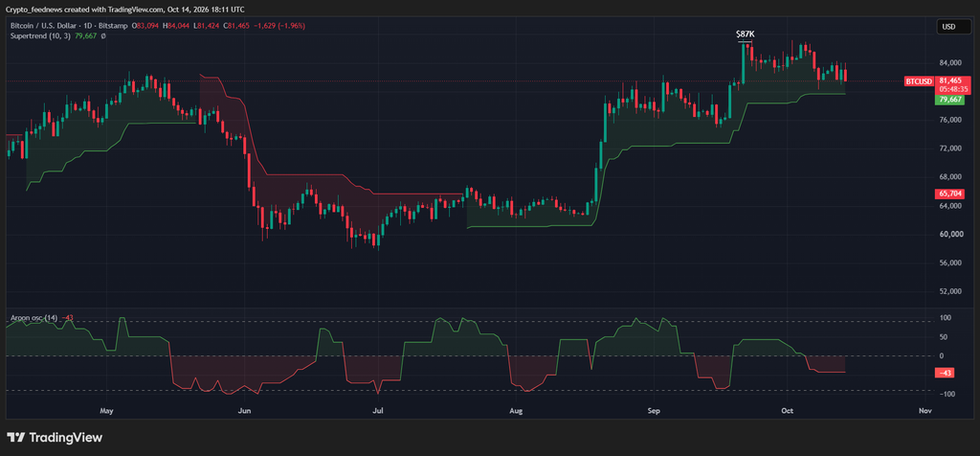Click the -100 level on the Aroon scale
980x456 pixels.
pos(945,394)
